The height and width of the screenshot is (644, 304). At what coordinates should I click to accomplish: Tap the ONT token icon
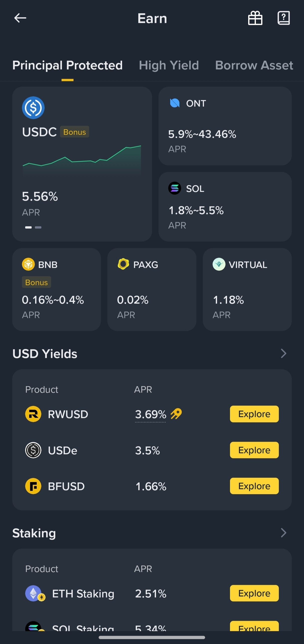click(175, 103)
